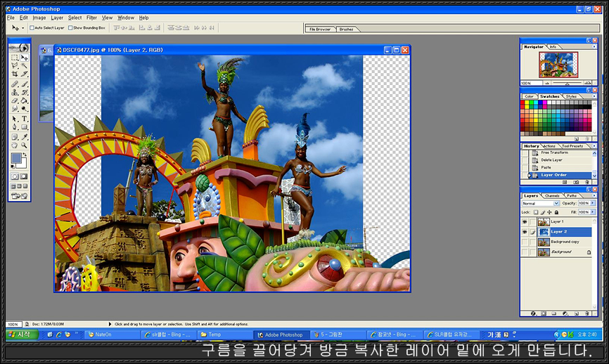Select the Eyedropper tool

pyautogui.click(x=24, y=136)
